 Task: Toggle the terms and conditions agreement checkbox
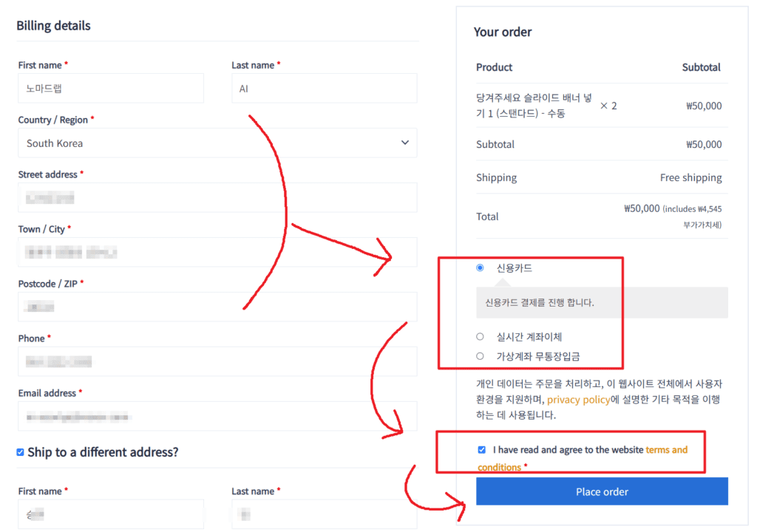(x=482, y=449)
